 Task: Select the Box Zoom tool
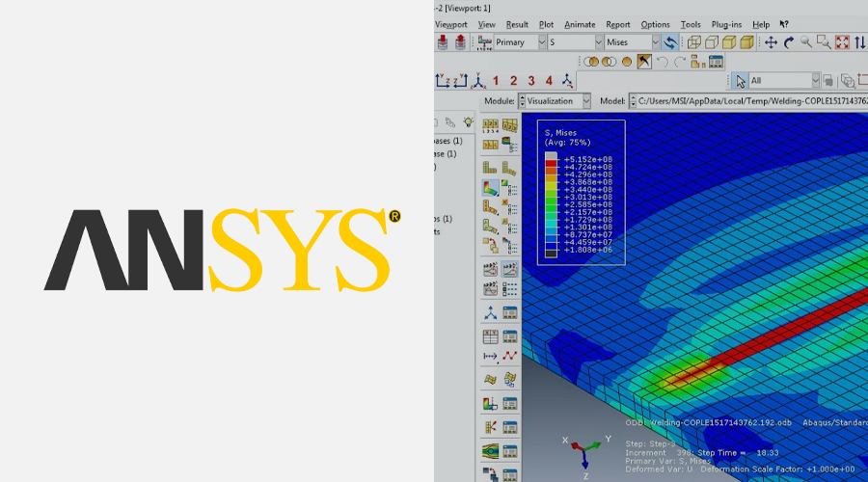pos(824,42)
